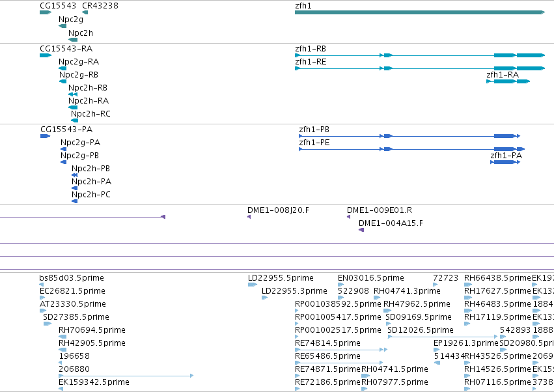Click the Npc2h-PC protein label
Image resolution: width=554 pixels, height=392 pixels.
[x=90, y=195]
